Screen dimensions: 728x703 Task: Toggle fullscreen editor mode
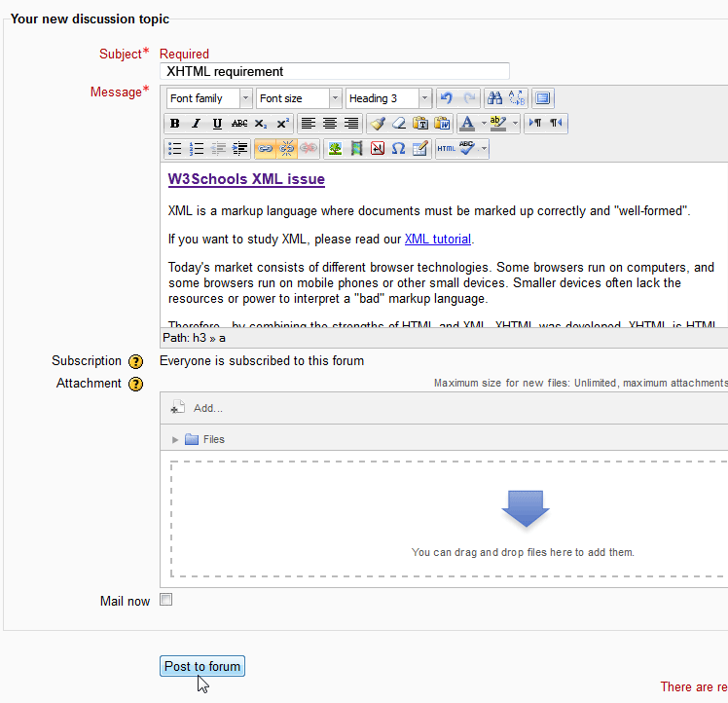pyautogui.click(x=543, y=98)
